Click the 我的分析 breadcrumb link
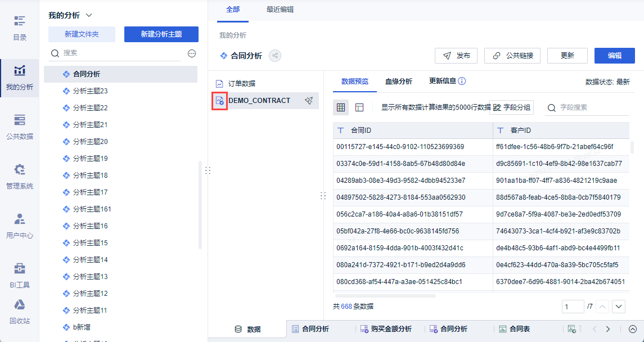 click(233, 35)
